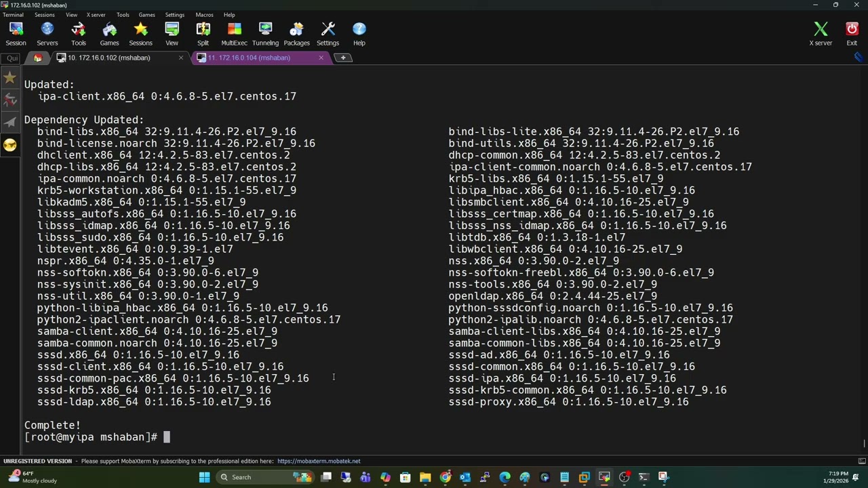The image size is (868, 488).
Task: Click the "Dependency Updated:" heading text
Action: (84, 120)
